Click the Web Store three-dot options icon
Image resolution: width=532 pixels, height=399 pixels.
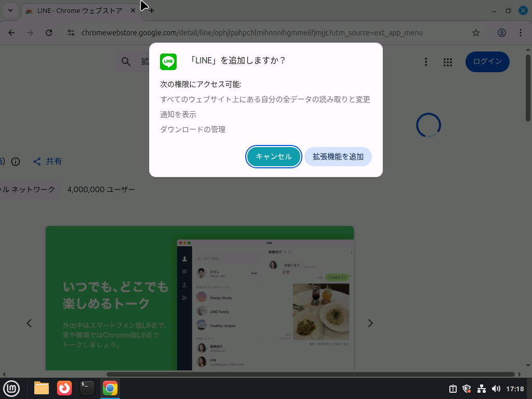pyautogui.click(x=426, y=61)
